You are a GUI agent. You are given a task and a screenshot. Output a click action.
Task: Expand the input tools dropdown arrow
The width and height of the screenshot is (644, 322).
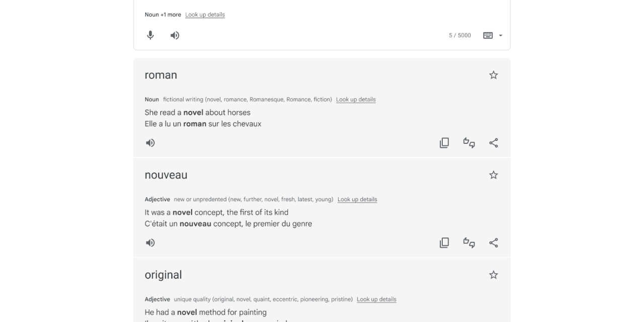[501, 36]
